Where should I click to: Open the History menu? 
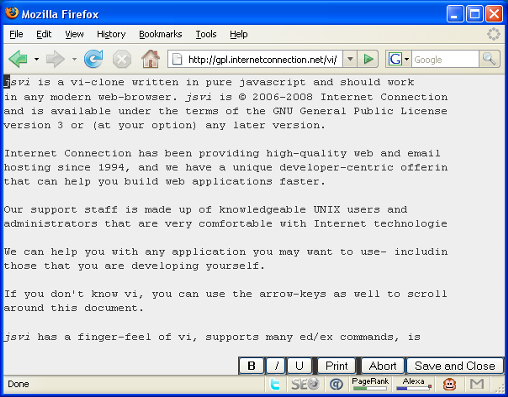point(111,34)
